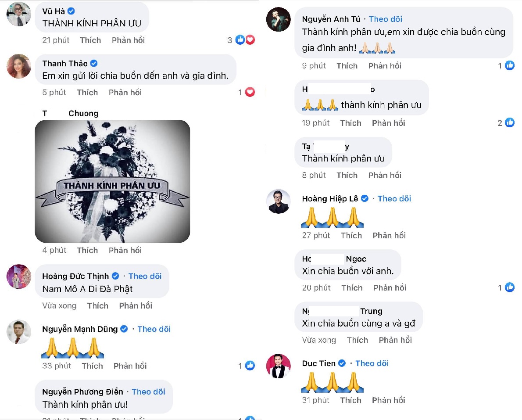Reply to Duc Tien's comment with Phản hồi
This screenshot has width=522, height=420.
(x=389, y=400)
